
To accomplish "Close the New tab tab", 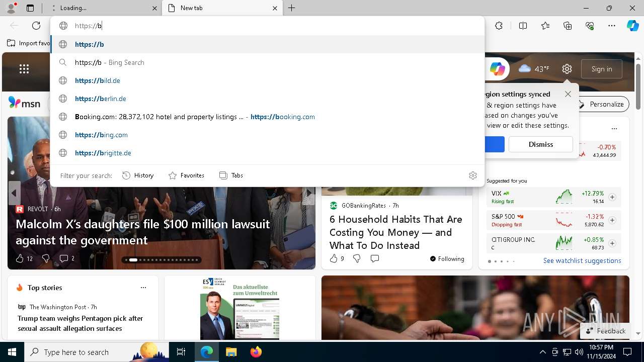I will [275, 8].
